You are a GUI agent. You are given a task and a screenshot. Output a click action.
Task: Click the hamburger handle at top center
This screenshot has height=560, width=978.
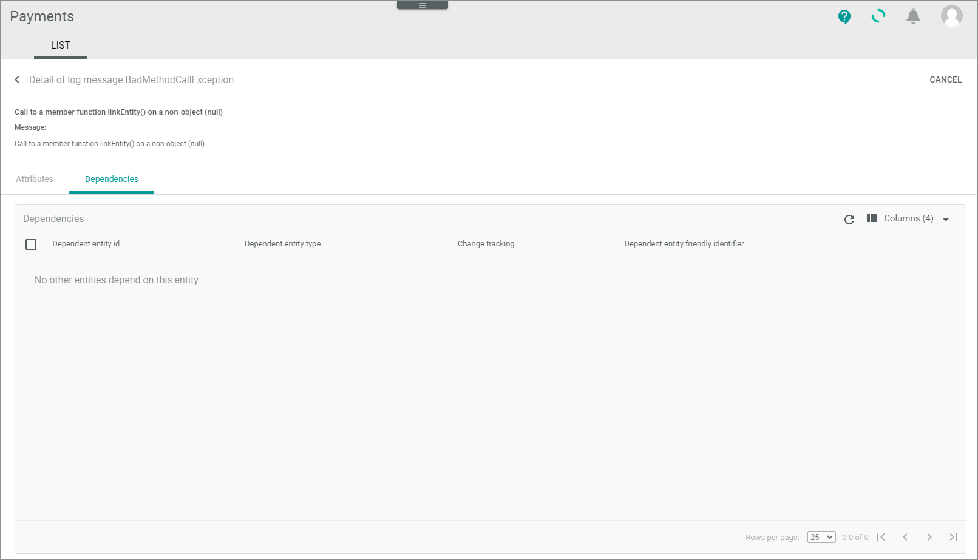(422, 5)
